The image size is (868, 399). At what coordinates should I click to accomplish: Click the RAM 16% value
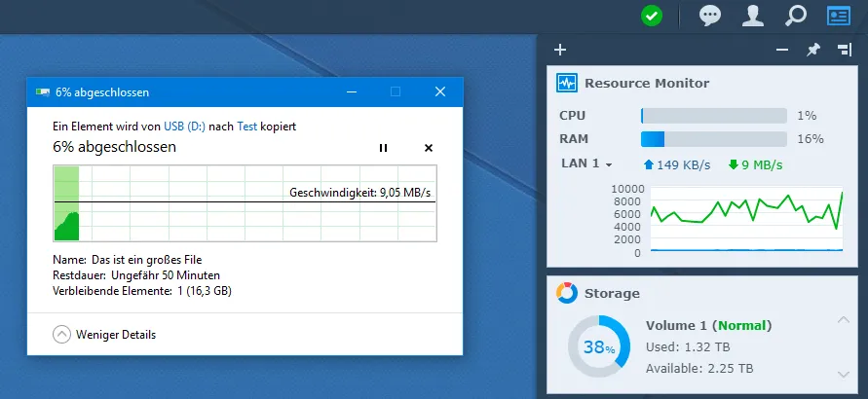[811, 139]
